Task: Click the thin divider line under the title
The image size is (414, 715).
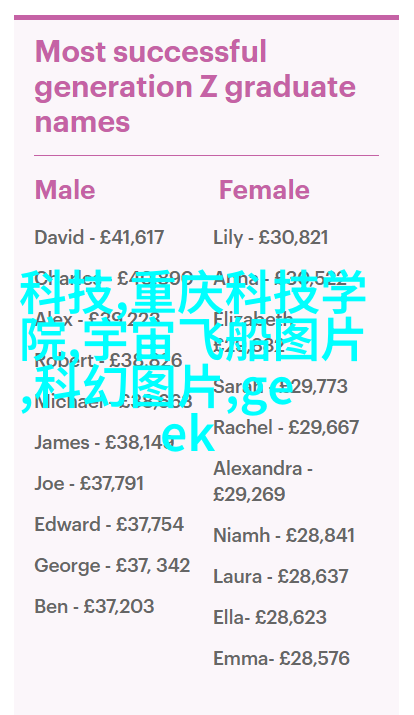Action: point(207,155)
